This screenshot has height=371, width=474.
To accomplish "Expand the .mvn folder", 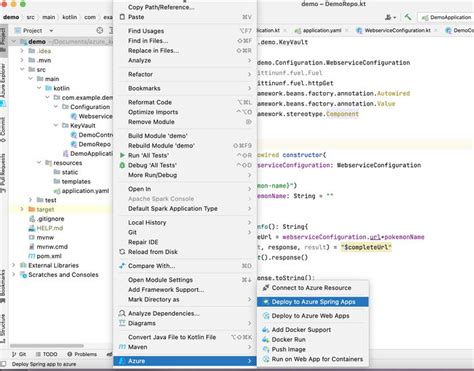I will [x=22, y=60].
